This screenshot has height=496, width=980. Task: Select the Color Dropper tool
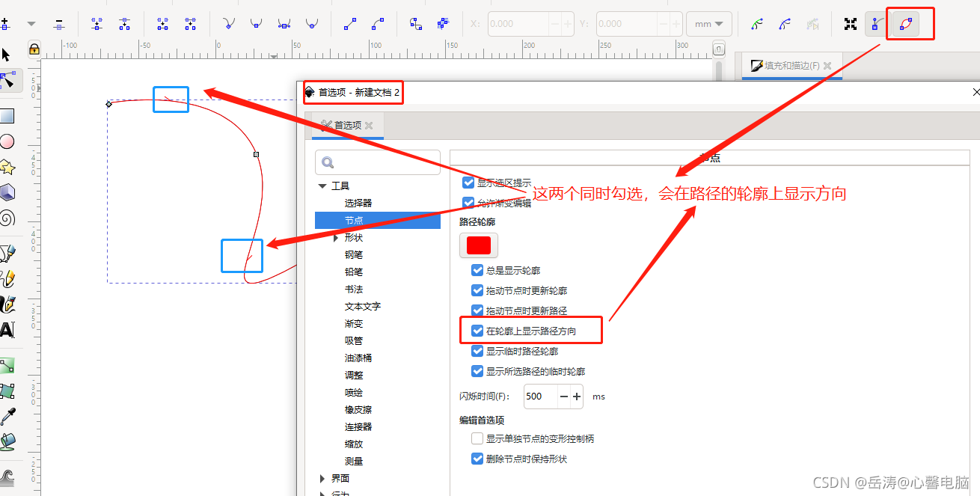[7, 417]
